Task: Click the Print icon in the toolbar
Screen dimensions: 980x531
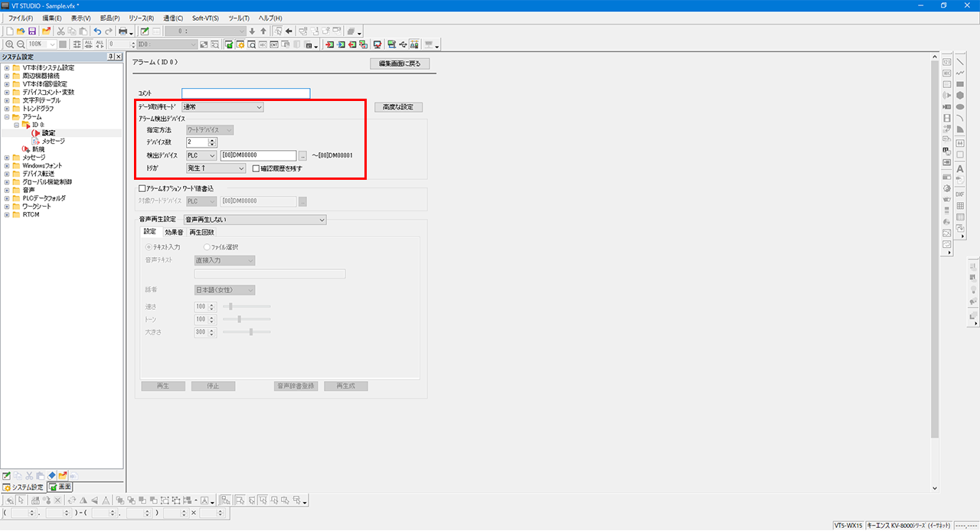Action: [122, 31]
